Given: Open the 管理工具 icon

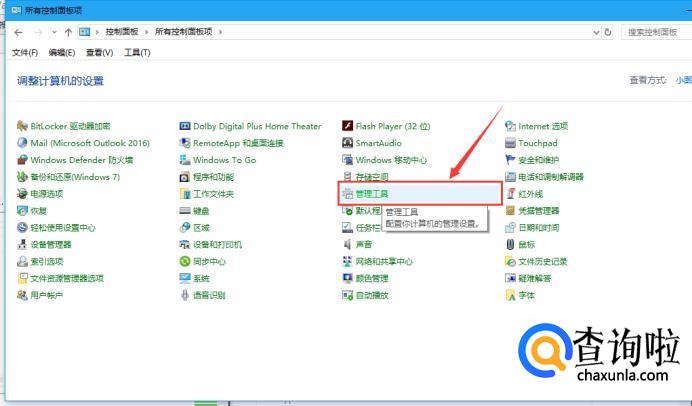Looking at the screenshot, I should (x=348, y=194).
